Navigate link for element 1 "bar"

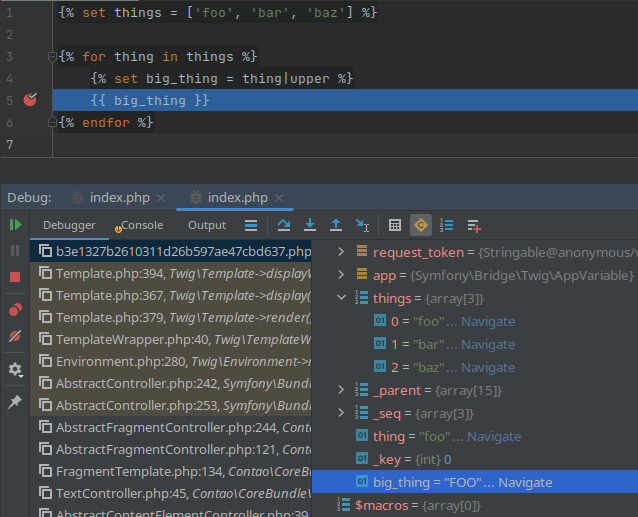(488, 345)
